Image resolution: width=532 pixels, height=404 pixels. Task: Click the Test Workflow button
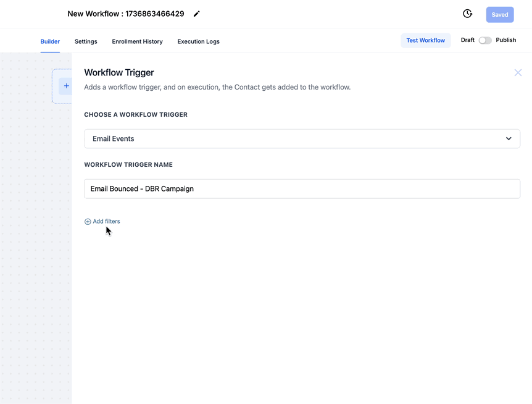[x=426, y=40]
